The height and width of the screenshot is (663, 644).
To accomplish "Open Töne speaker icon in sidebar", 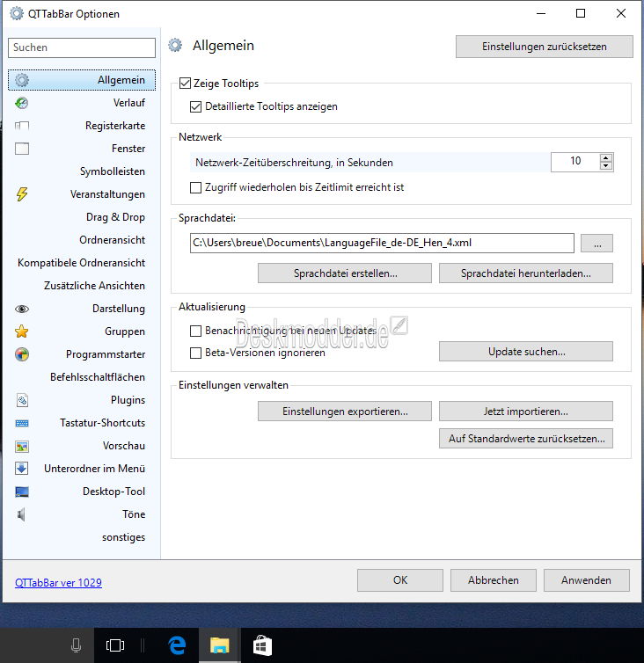I will pos(22,514).
